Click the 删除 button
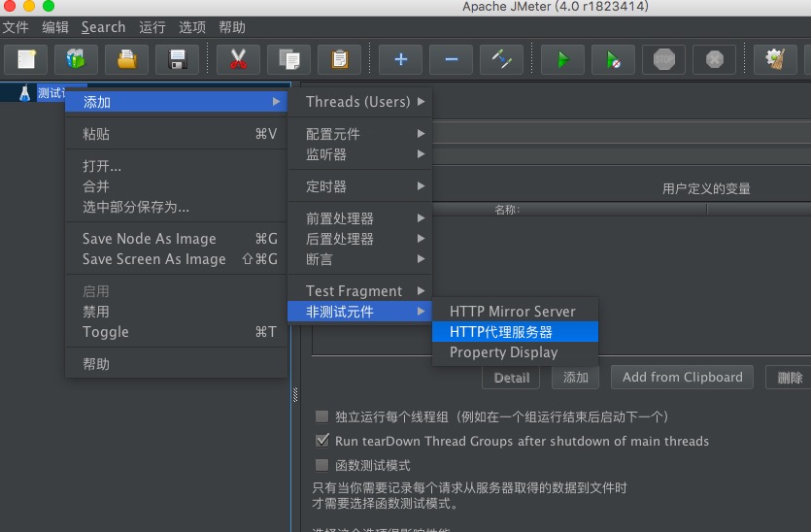The height and width of the screenshot is (532, 811). (790, 378)
